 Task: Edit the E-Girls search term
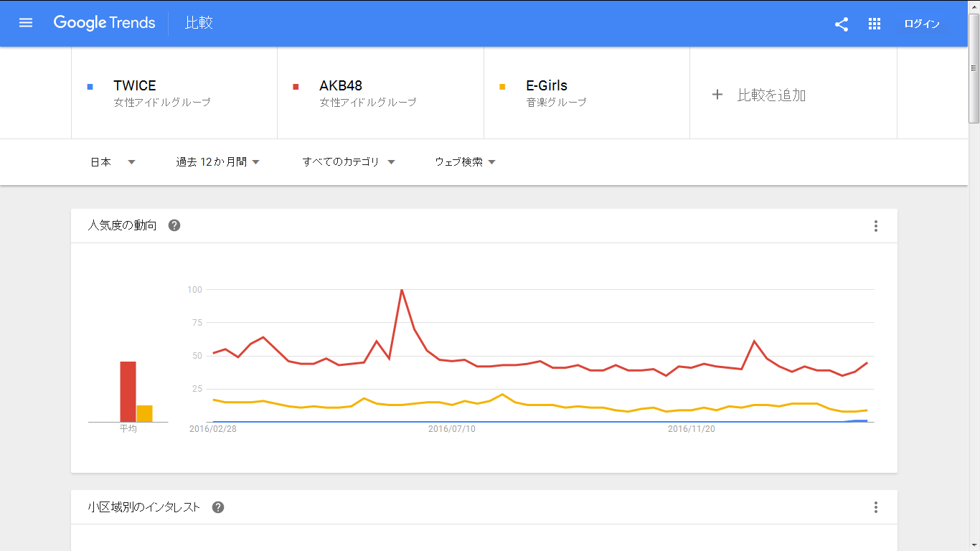pyautogui.click(x=547, y=86)
